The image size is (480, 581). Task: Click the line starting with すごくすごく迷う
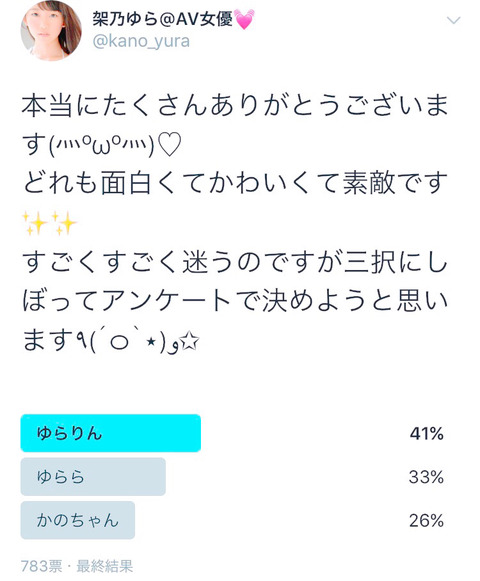[x=235, y=262]
